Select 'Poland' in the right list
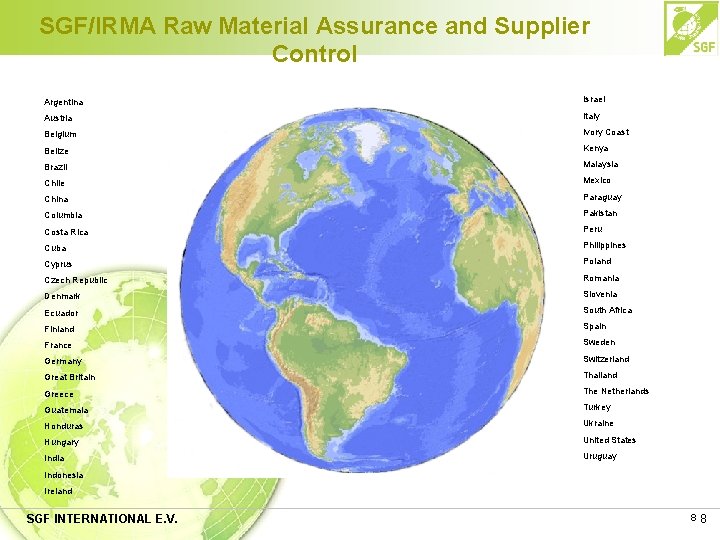720x540 pixels. point(597,261)
